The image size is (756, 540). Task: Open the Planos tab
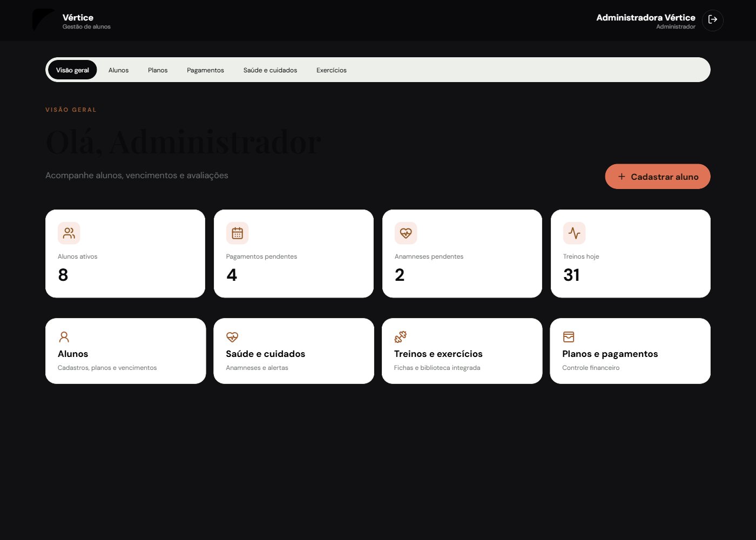[x=158, y=70]
